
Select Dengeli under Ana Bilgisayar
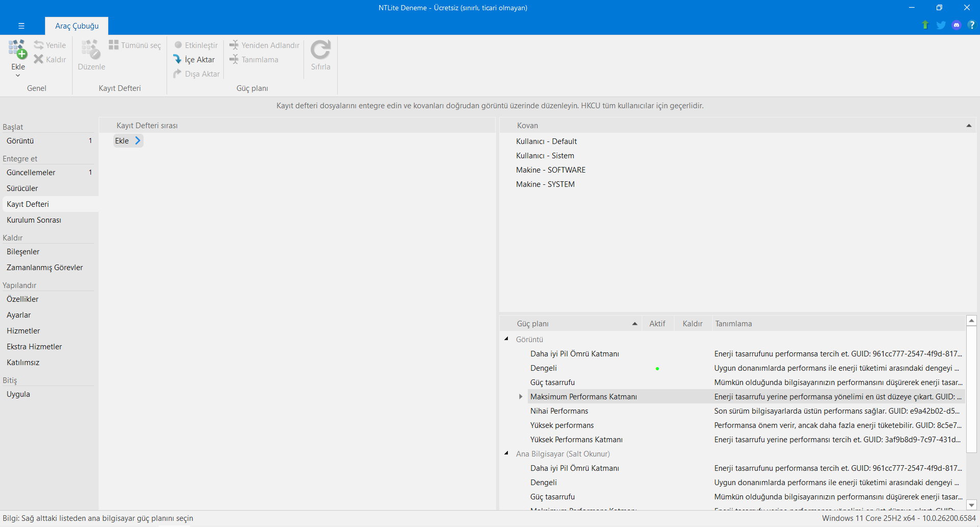[x=543, y=483]
